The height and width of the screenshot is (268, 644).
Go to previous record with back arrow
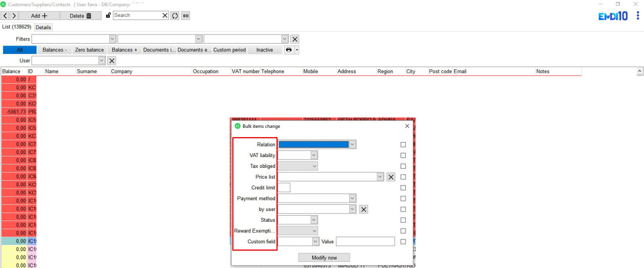click(x=6, y=15)
